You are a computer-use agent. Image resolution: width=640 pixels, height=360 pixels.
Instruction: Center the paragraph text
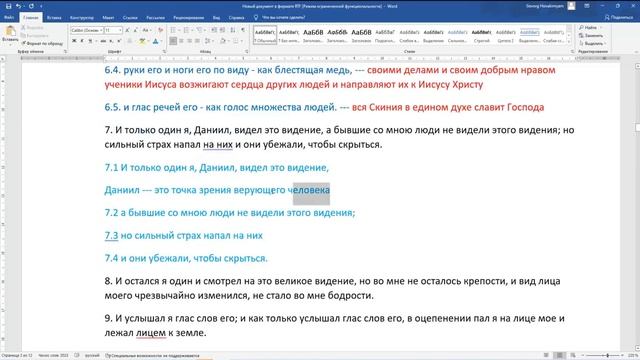pos(181,41)
